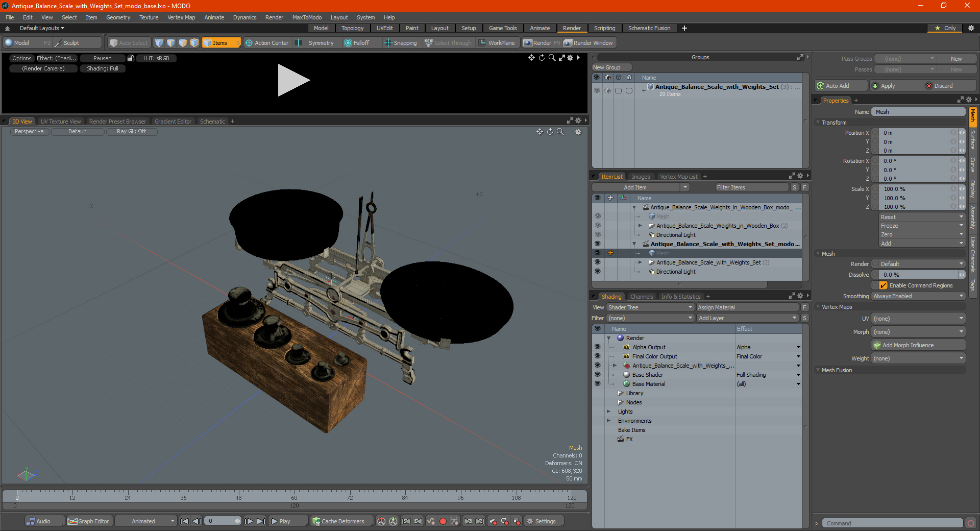
Task: Open the Graph Editor
Action: click(x=88, y=521)
